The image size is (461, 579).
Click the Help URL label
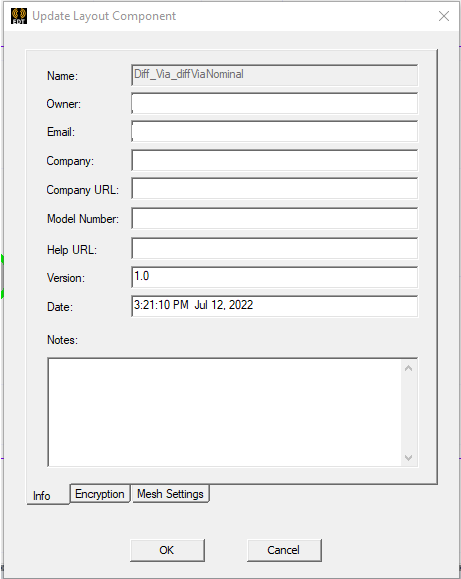[72, 250]
